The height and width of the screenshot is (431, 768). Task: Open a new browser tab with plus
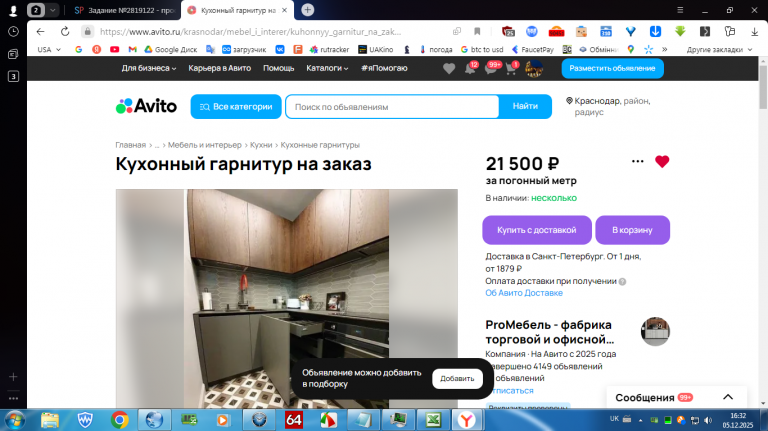[308, 10]
